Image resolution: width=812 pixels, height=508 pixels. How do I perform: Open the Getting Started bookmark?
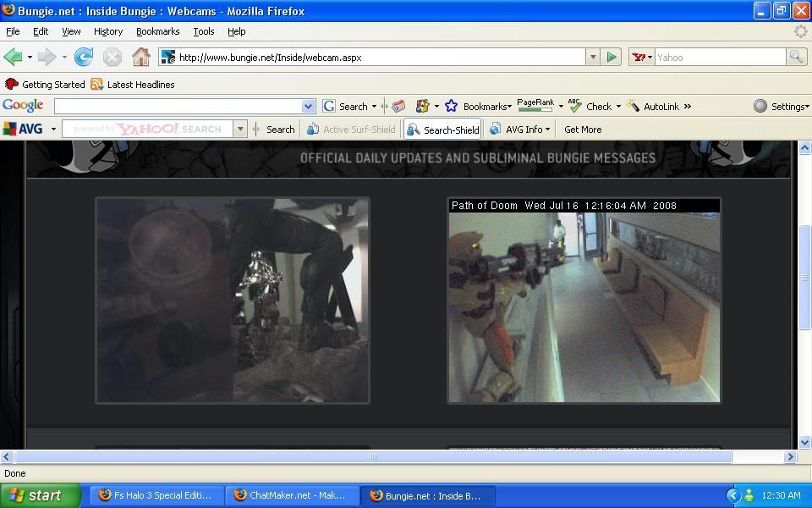(45, 85)
